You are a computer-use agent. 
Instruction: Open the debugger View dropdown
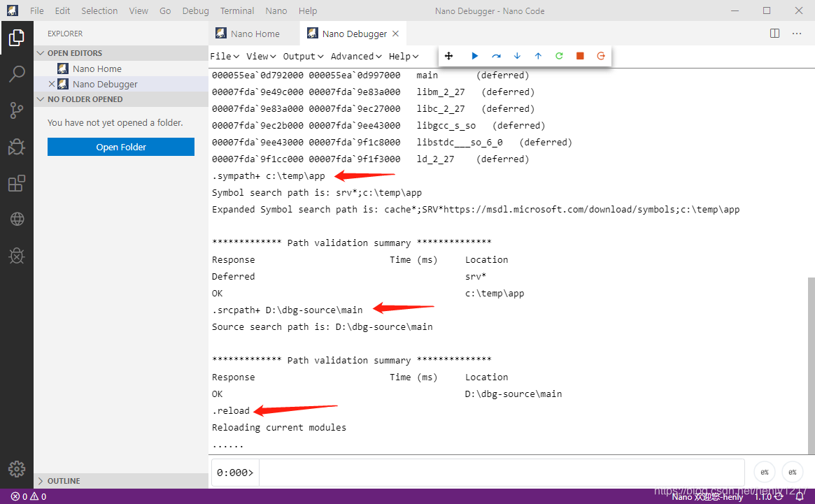[261, 56]
